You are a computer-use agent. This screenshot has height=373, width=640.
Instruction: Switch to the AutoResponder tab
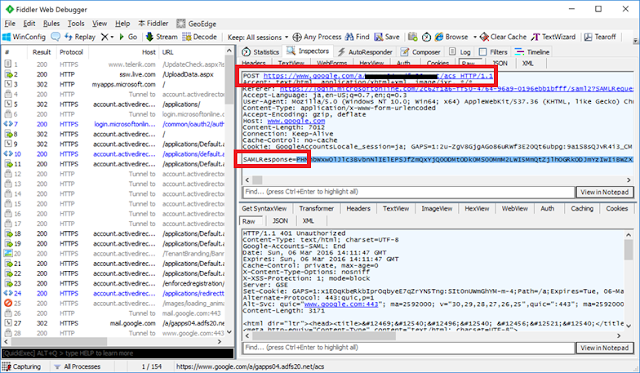[365, 52]
